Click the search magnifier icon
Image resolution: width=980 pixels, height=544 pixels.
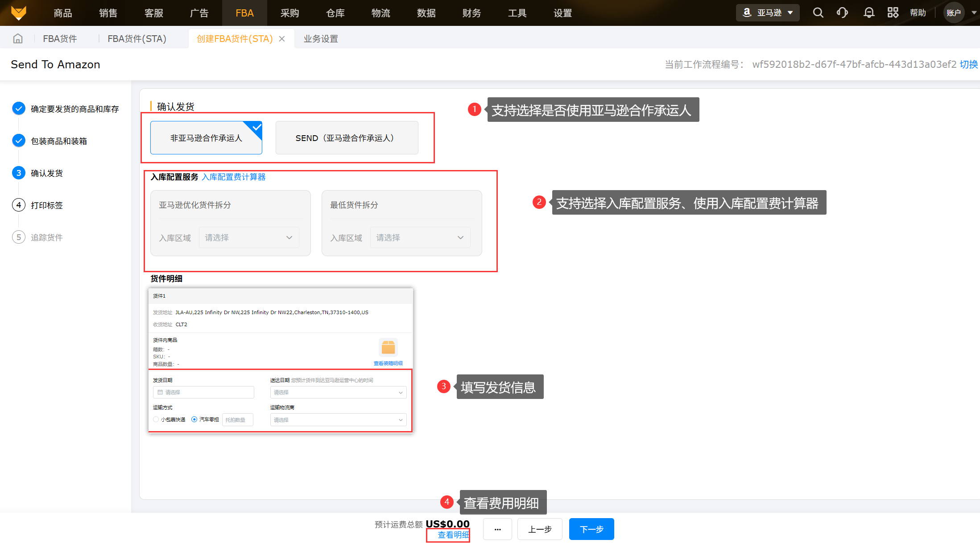tap(818, 13)
